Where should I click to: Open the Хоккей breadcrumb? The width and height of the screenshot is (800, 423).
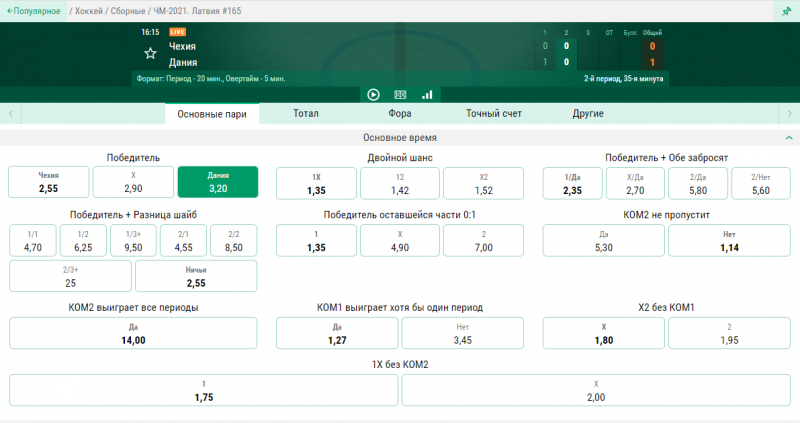click(89, 11)
